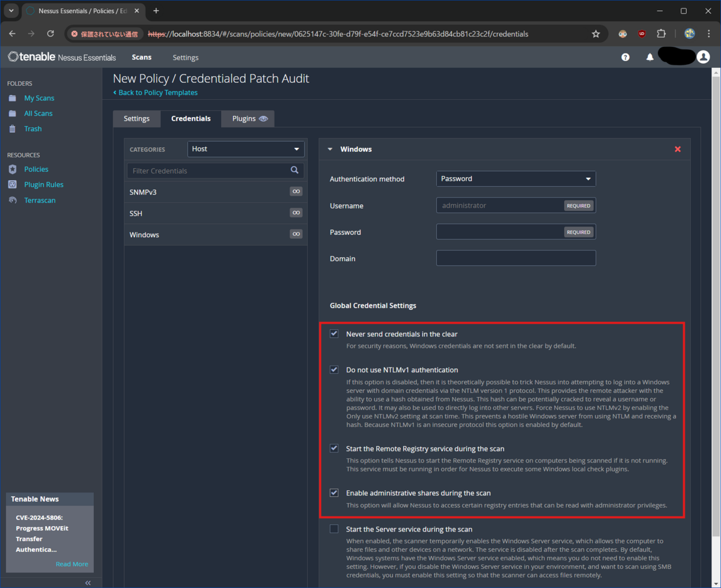Image resolution: width=721 pixels, height=588 pixels.
Task: Uncheck Enable administrative shares during the scan
Action: (334, 493)
